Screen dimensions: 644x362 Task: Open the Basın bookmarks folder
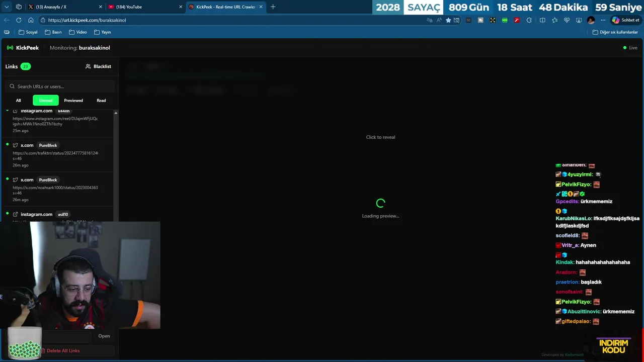click(x=53, y=32)
